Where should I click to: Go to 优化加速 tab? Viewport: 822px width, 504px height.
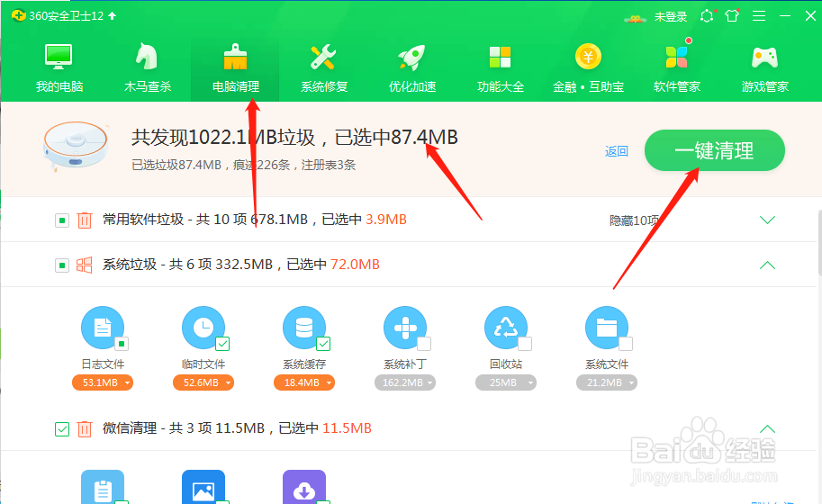pyautogui.click(x=412, y=68)
